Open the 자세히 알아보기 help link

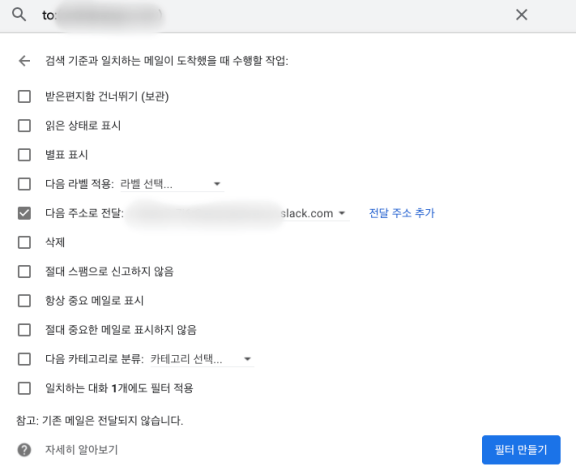point(81,450)
